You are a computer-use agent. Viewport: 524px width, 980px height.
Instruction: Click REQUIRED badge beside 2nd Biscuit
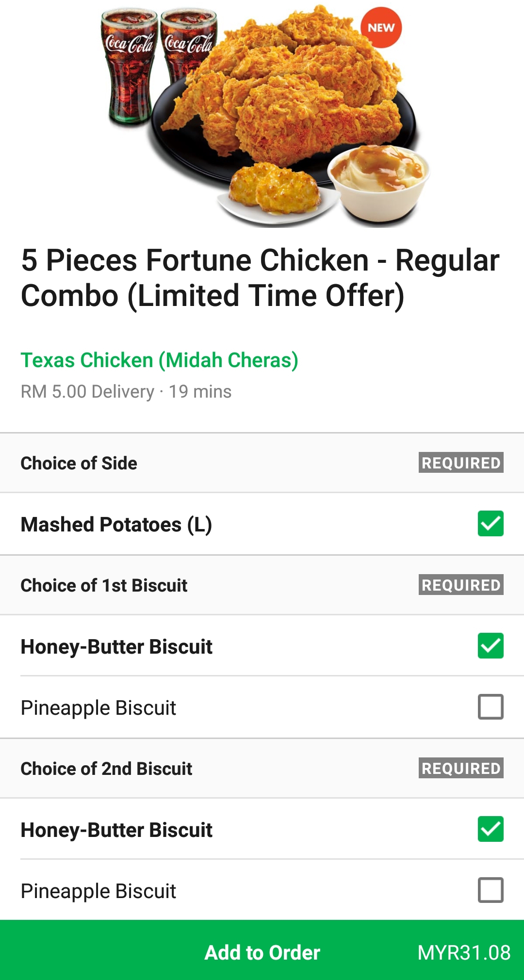pyautogui.click(x=460, y=768)
